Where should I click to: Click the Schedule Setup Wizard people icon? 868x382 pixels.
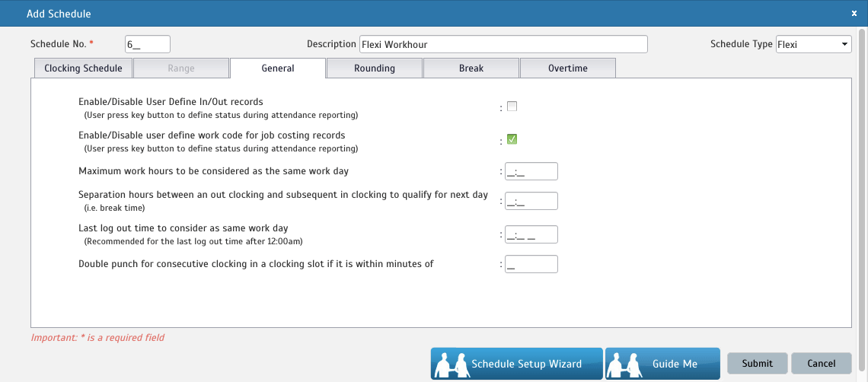(450, 364)
